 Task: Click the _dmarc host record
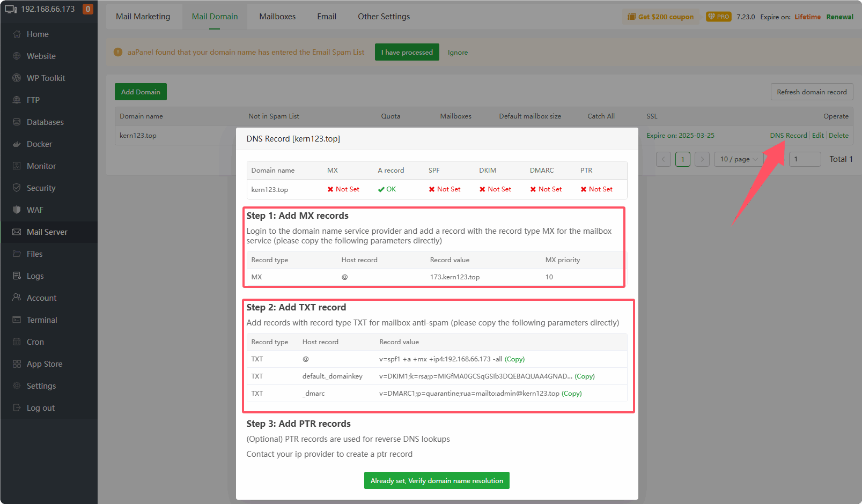click(313, 394)
